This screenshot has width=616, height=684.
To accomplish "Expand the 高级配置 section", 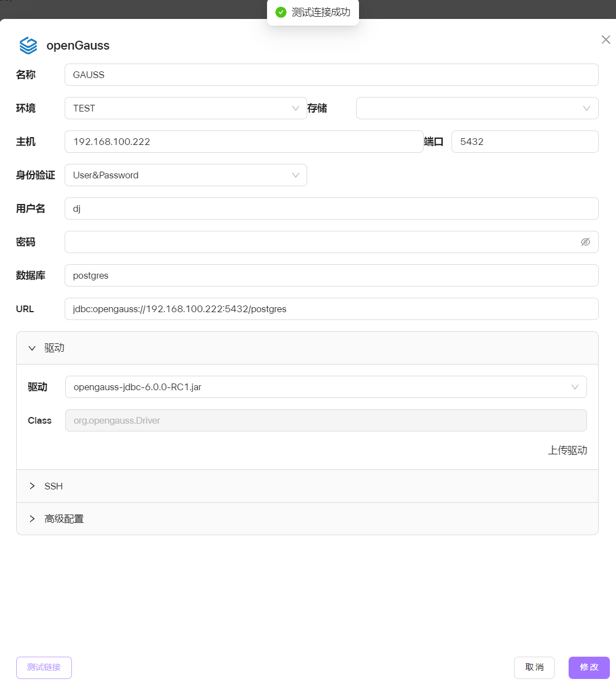I will pyautogui.click(x=307, y=518).
